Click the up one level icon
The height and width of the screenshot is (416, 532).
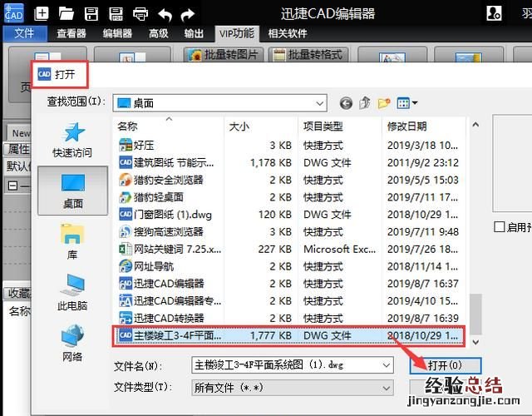coord(365,103)
